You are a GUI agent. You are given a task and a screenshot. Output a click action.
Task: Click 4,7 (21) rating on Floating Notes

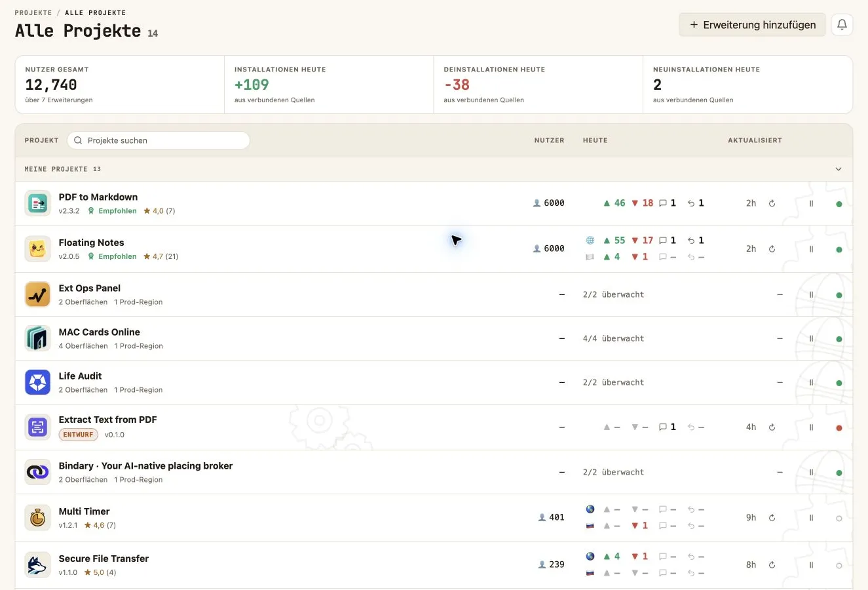pos(160,257)
